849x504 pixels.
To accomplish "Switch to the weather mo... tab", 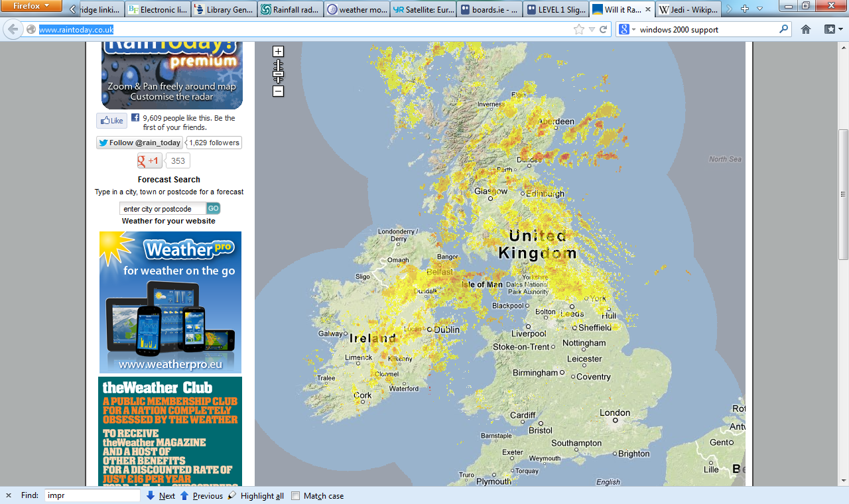I will [x=356, y=10].
